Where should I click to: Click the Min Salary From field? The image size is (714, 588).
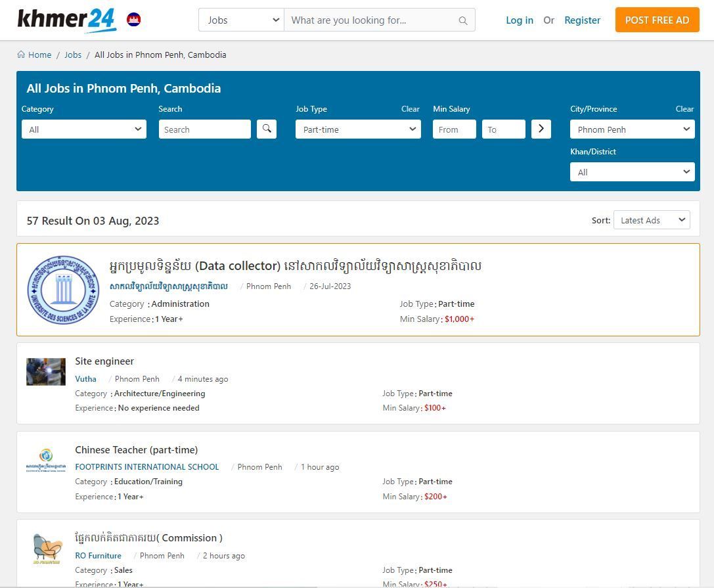[x=454, y=129]
